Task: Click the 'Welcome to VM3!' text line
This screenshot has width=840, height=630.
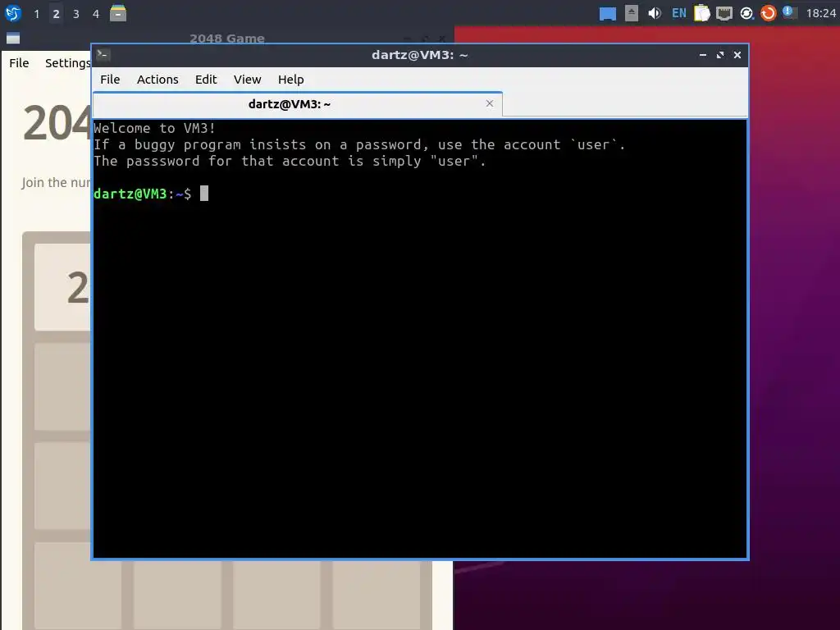Action: (x=154, y=128)
